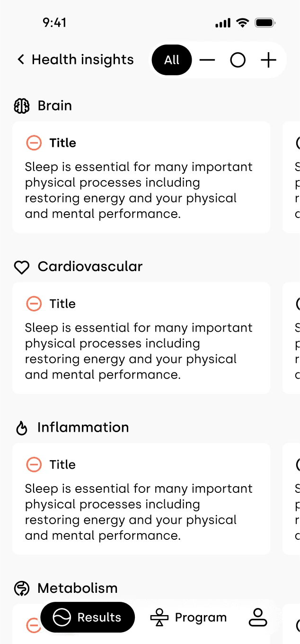The width and height of the screenshot is (300, 644).
Task: Click the Brain section icon
Action: [22, 106]
